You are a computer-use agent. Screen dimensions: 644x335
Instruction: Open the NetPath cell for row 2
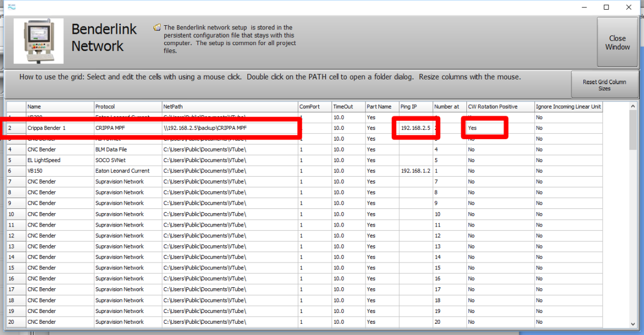230,128
